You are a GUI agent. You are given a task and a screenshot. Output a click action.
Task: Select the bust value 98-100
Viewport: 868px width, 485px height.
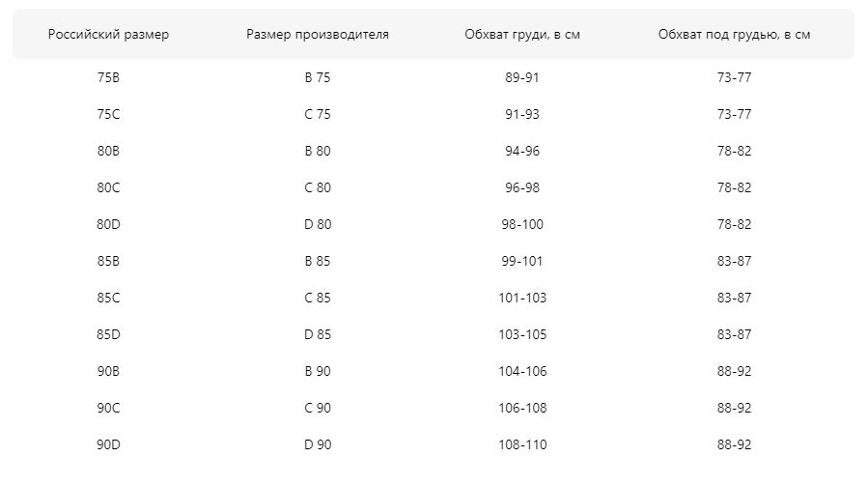pos(522,224)
